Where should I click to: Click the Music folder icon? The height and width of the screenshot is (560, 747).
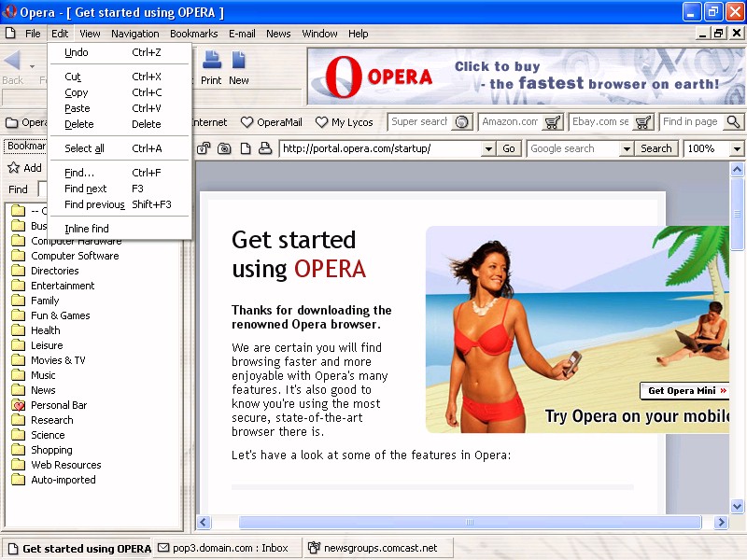point(18,375)
